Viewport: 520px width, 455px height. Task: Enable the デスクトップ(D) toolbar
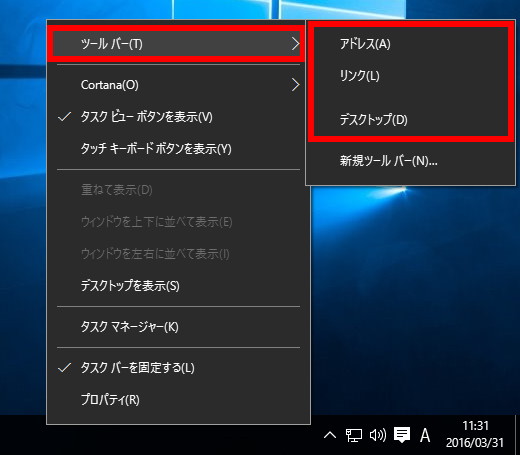click(411, 119)
